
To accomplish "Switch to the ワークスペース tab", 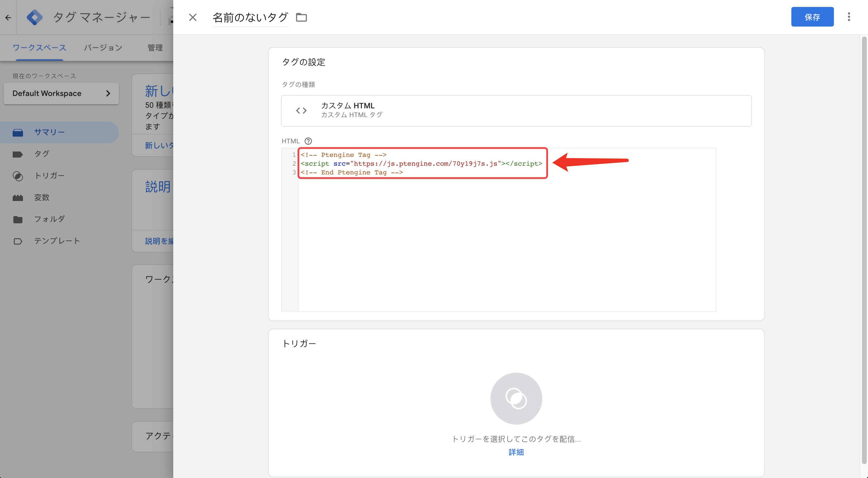I will coord(40,47).
